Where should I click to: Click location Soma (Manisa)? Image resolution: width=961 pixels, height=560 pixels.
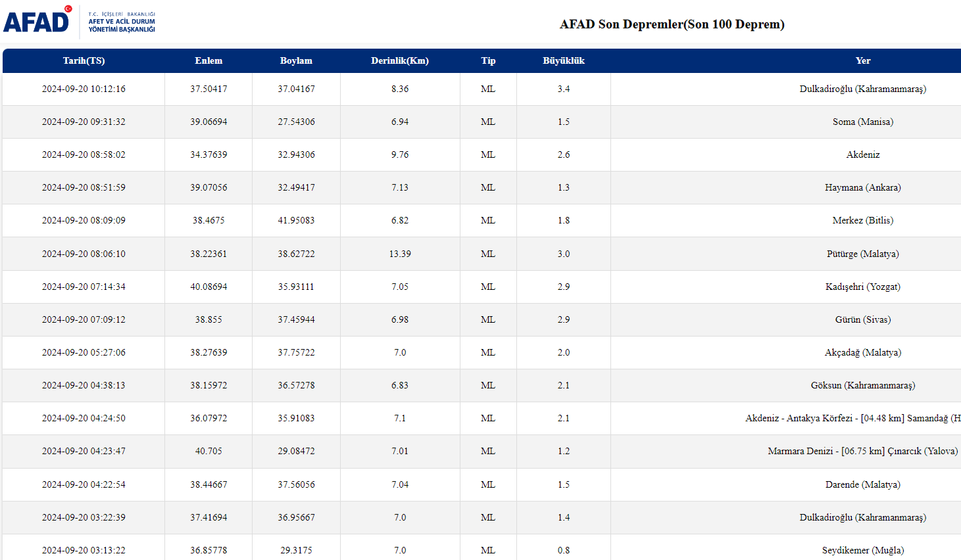pos(863,122)
